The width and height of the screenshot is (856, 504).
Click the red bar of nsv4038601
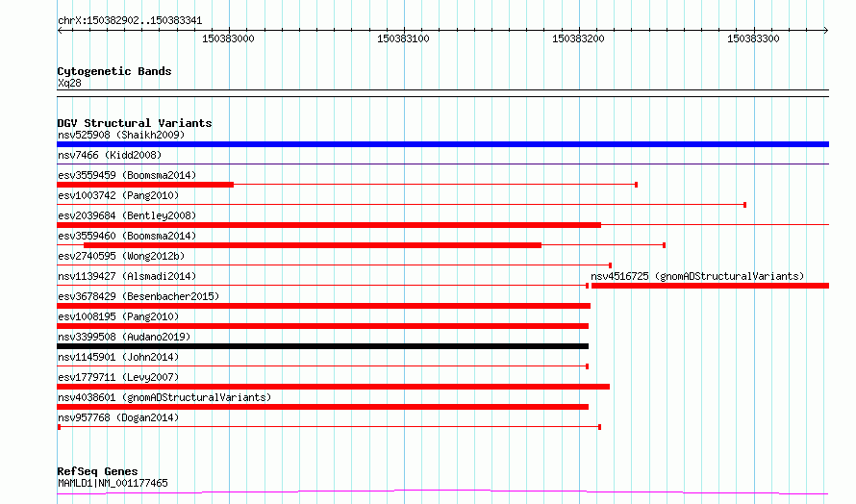tap(322, 407)
